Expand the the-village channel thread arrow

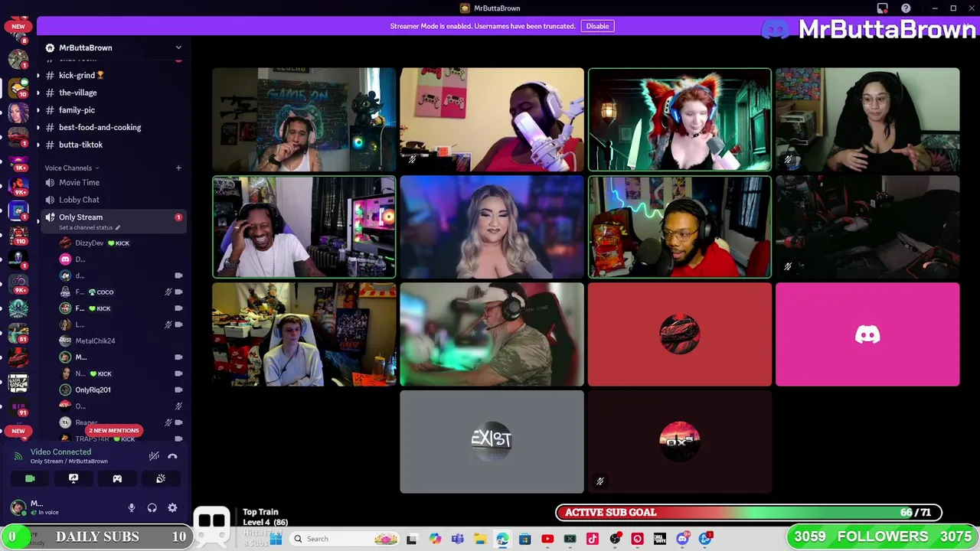click(x=38, y=93)
